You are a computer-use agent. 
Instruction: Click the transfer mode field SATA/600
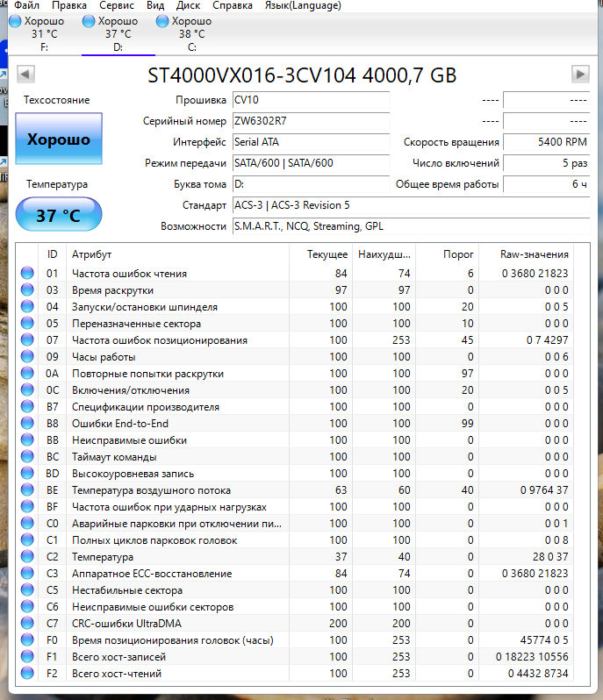point(311,163)
